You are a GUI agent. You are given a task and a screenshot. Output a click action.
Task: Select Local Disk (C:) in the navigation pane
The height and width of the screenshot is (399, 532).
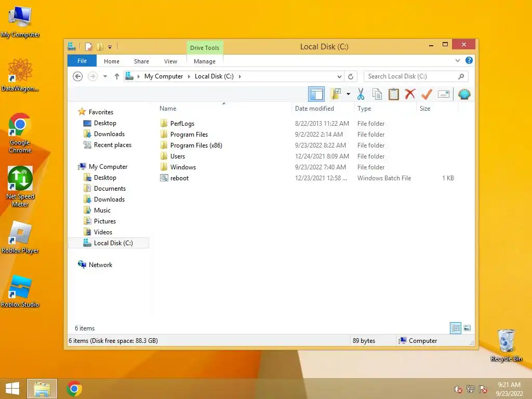(109, 243)
